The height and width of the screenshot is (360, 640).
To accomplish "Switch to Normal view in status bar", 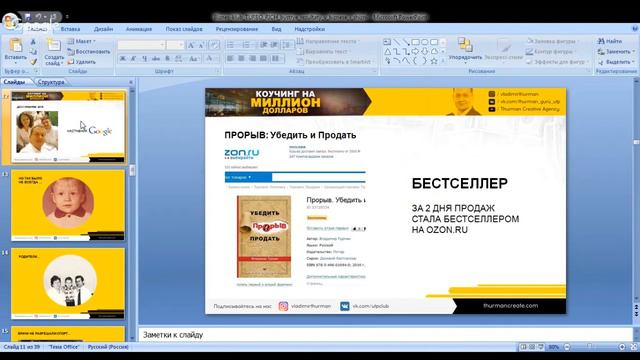I will tap(523, 347).
